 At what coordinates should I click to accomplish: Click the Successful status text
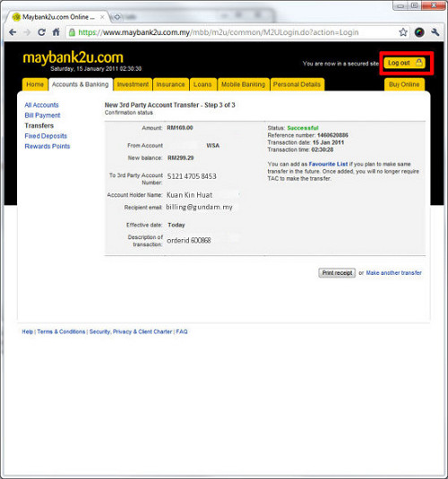tap(303, 128)
